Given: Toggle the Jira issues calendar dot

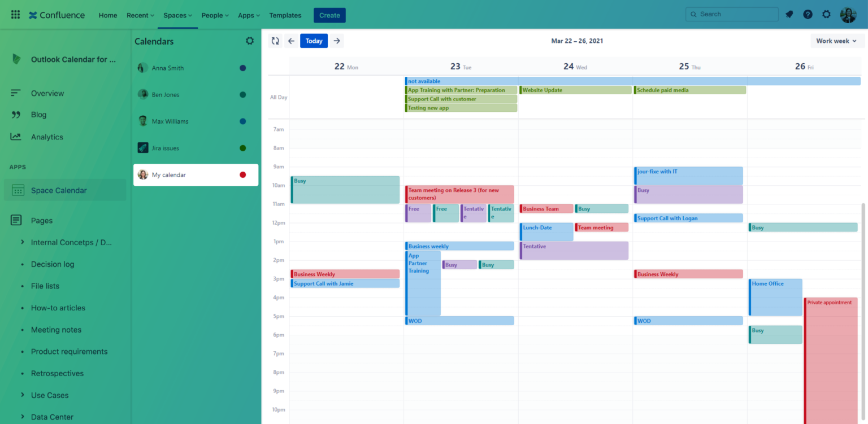Looking at the screenshot, I should click(x=242, y=148).
